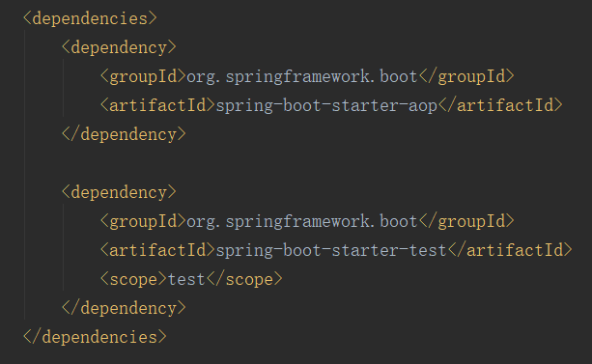Click the opening scope tag
Screen dimensions: 592x364
133,279
